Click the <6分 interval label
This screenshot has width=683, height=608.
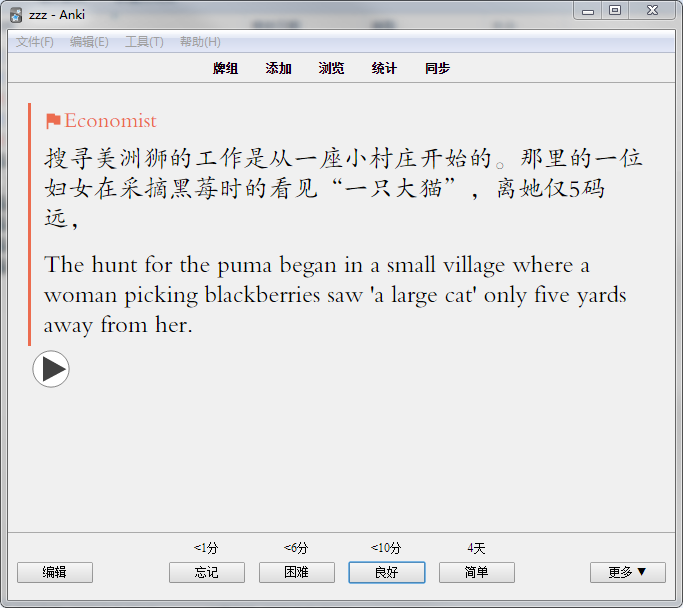coord(296,548)
